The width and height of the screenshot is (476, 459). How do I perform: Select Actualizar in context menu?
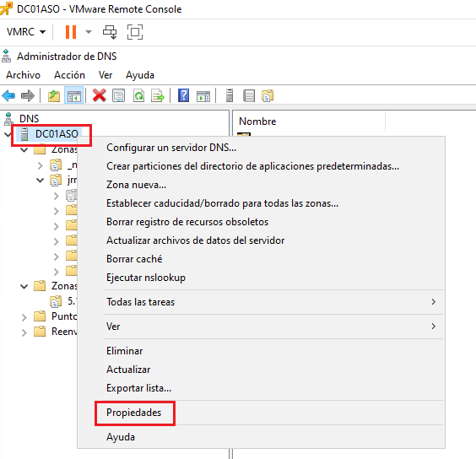click(261, 370)
